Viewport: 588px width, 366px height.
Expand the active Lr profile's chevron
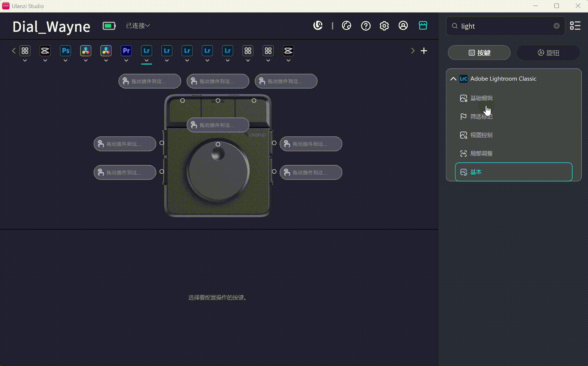pos(147,60)
